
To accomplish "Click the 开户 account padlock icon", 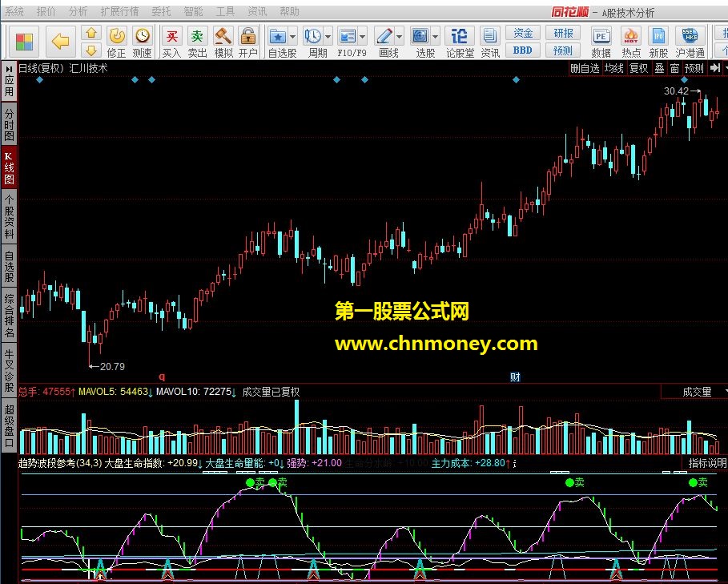I will click(248, 42).
